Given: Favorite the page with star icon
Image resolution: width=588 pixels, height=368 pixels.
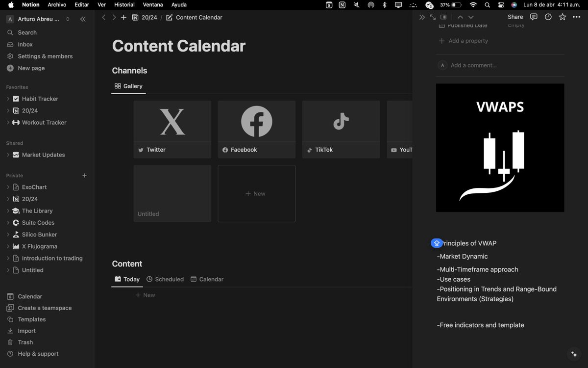Looking at the screenshot, I should (x=562, y=17).
